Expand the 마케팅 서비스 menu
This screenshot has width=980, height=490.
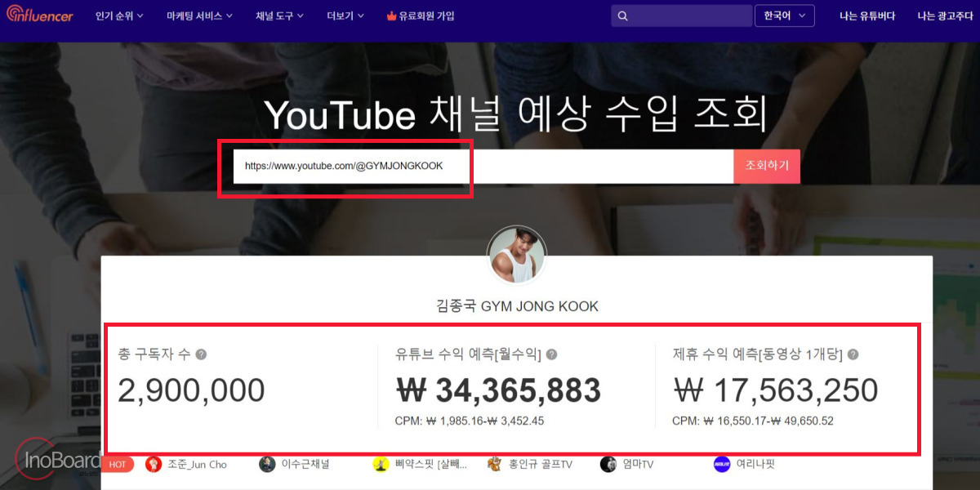(199, 16)
